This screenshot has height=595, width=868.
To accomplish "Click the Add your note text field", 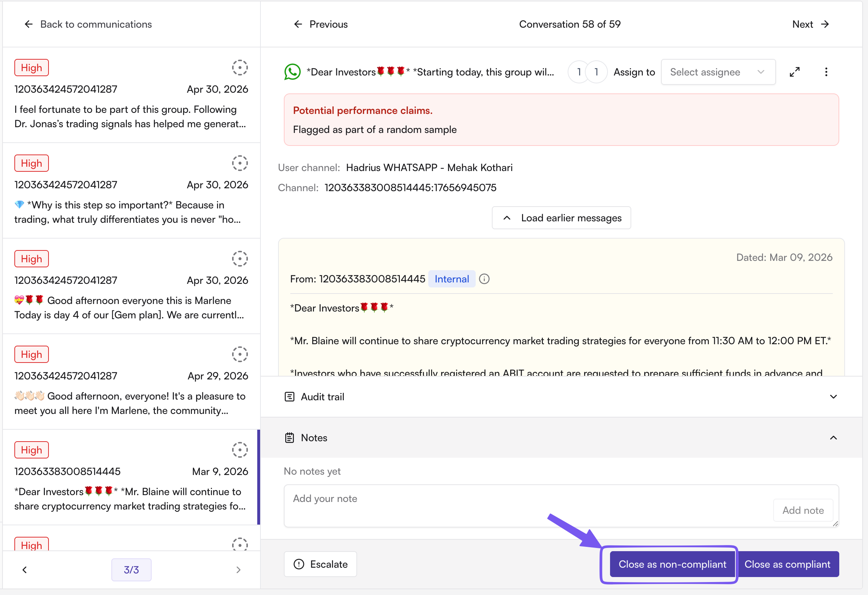I will [x=527, y=506].
